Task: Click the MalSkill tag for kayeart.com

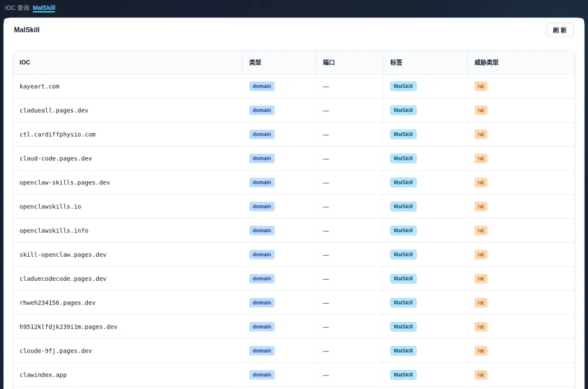Action: tap(403, 86)
